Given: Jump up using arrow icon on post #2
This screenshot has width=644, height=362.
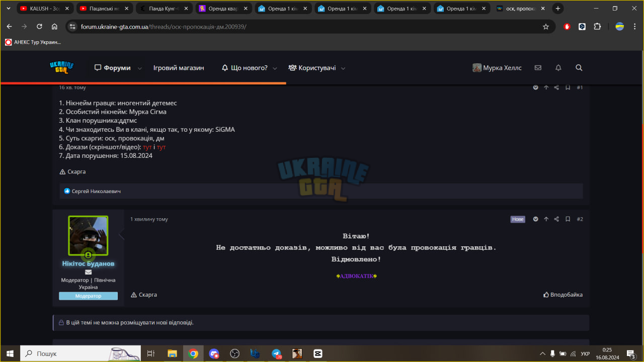Looking at the screenshot, I should click(546, 219).
